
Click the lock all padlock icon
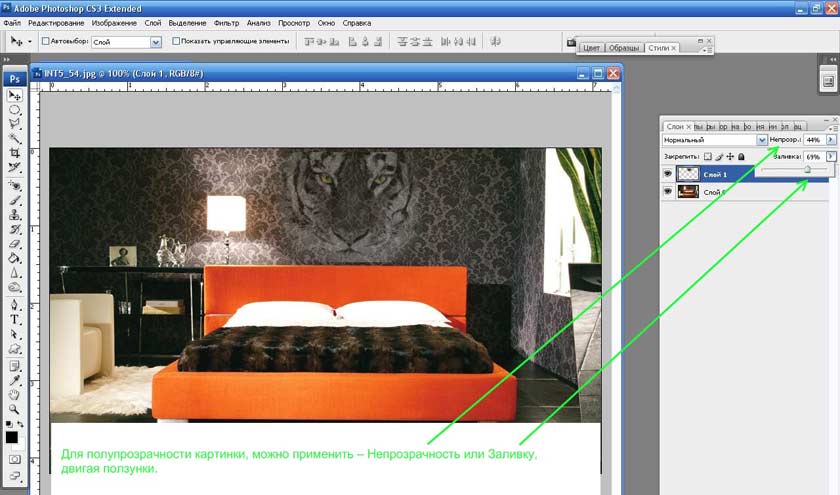(743, 157)
